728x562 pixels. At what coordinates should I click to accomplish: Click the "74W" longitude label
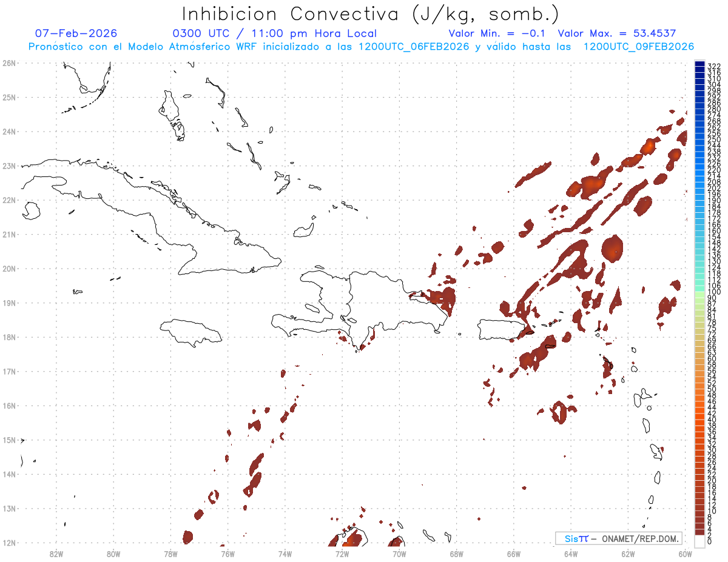coord(285,554)
